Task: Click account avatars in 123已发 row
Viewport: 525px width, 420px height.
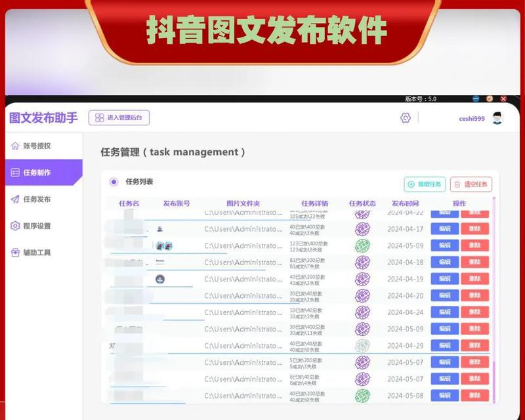Action: 163,246
